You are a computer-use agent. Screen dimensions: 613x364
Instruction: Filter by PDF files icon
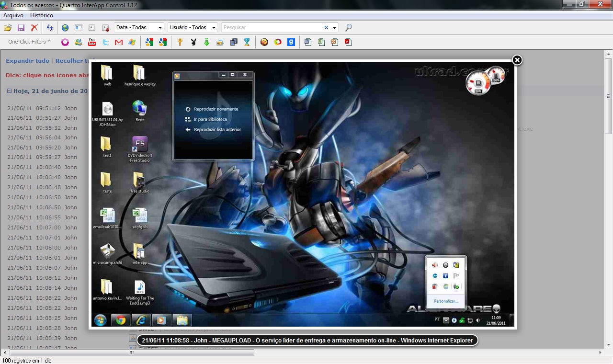[348, 42]
